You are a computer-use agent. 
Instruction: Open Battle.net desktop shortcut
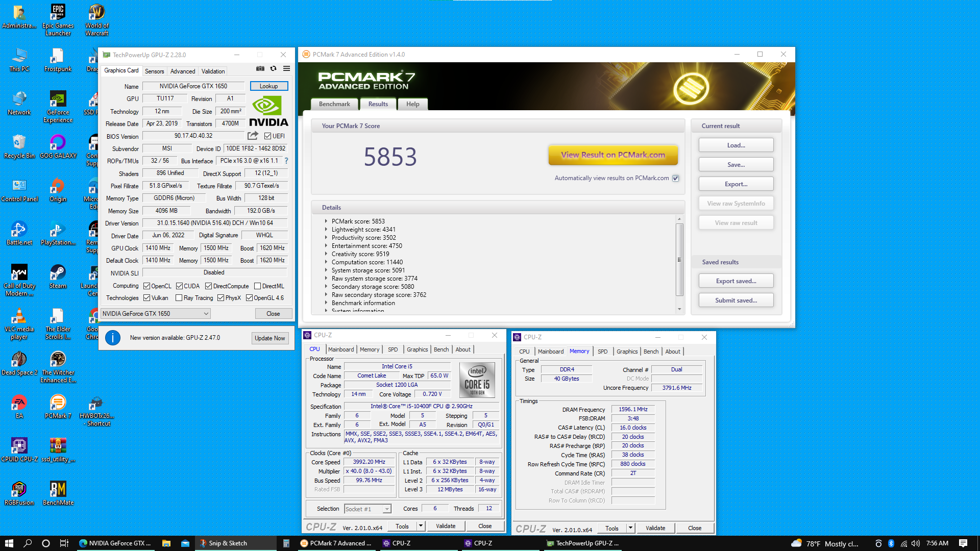click(19, 234)
